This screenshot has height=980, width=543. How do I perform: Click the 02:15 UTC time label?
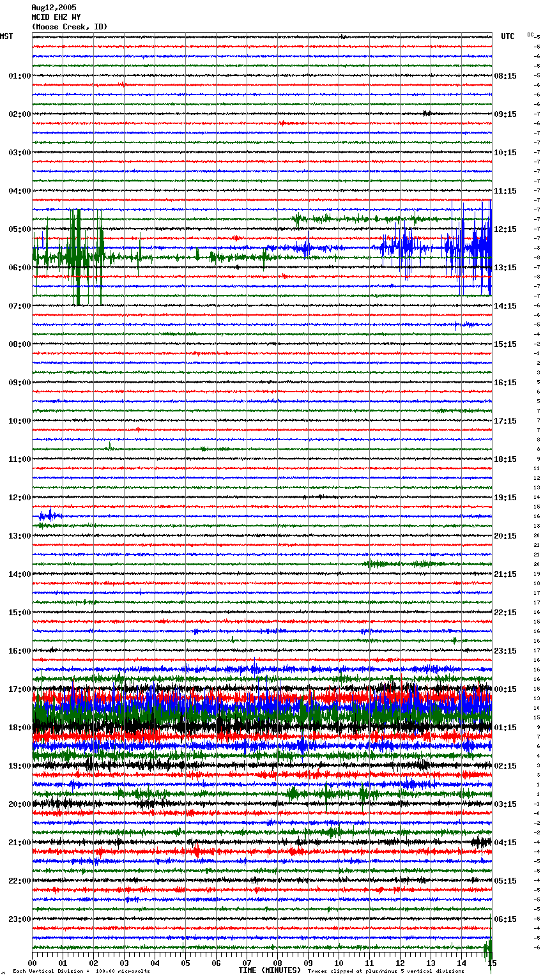pyautogui.click(x=505, y=766)
